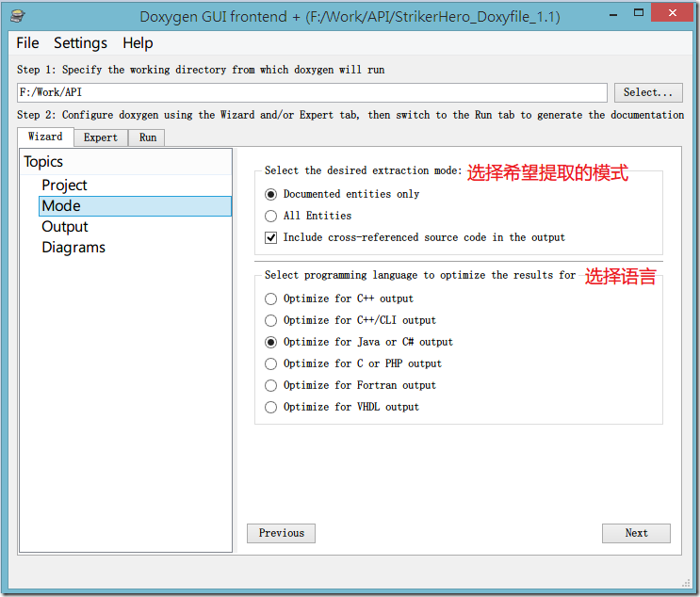The width and height of the screenshot is (700, 597).
Task: Click the working directory input field
Action: coord(312,92)
